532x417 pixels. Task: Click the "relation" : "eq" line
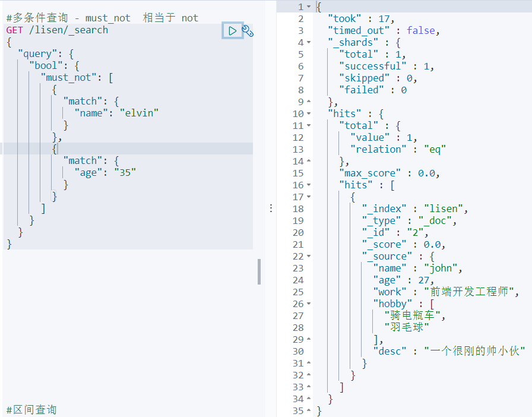pos(398,150)
